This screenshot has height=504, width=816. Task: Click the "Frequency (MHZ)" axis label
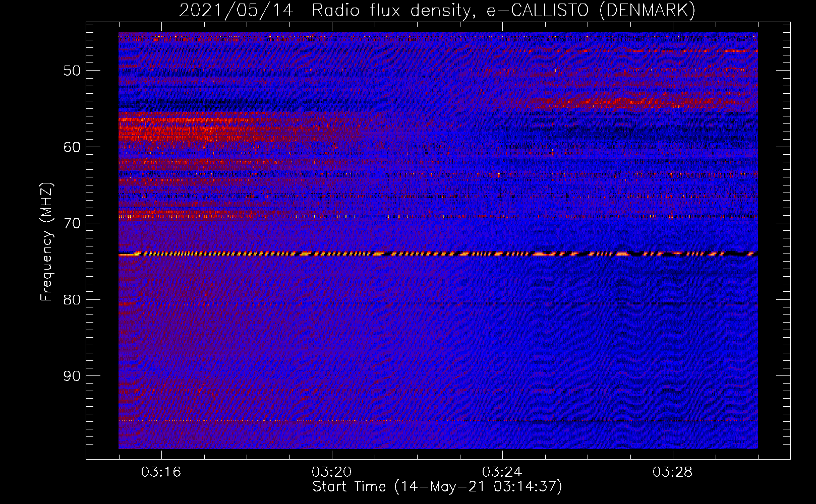click(x=46, y=242)
